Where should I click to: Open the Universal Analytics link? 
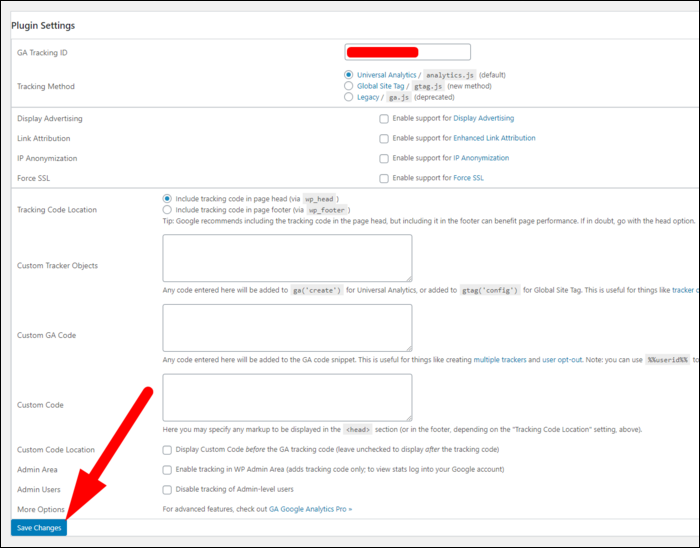pyautogui.click(x=387, y=75)
